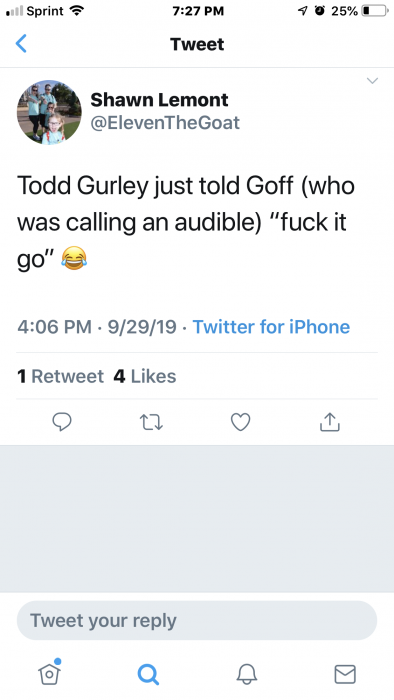
Task: Open the Messages envelope tab
Action: coord(345,674)
